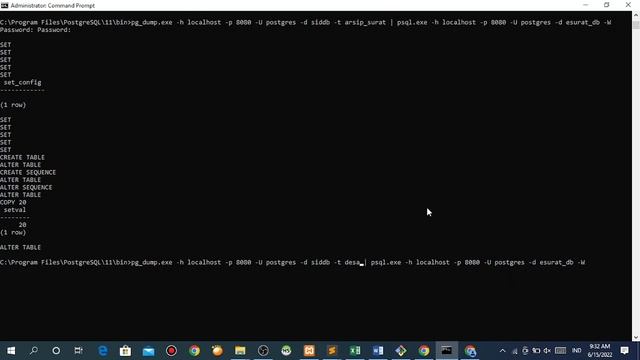Open File Explorer from taskbar
Screen dimensions: 640x360
[x=240, y=351]
